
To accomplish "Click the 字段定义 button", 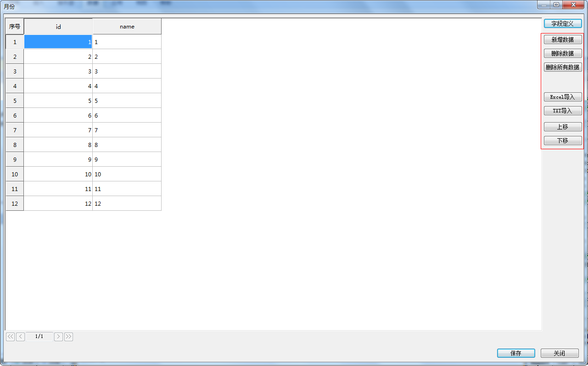I will click(x=563, y=23).
